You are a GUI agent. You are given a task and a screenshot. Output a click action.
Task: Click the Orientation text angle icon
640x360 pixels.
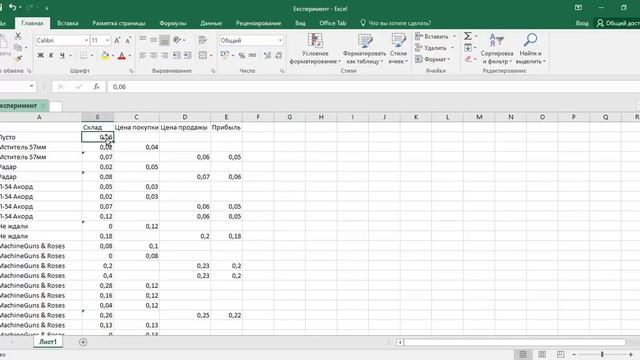tap(177, 40)
